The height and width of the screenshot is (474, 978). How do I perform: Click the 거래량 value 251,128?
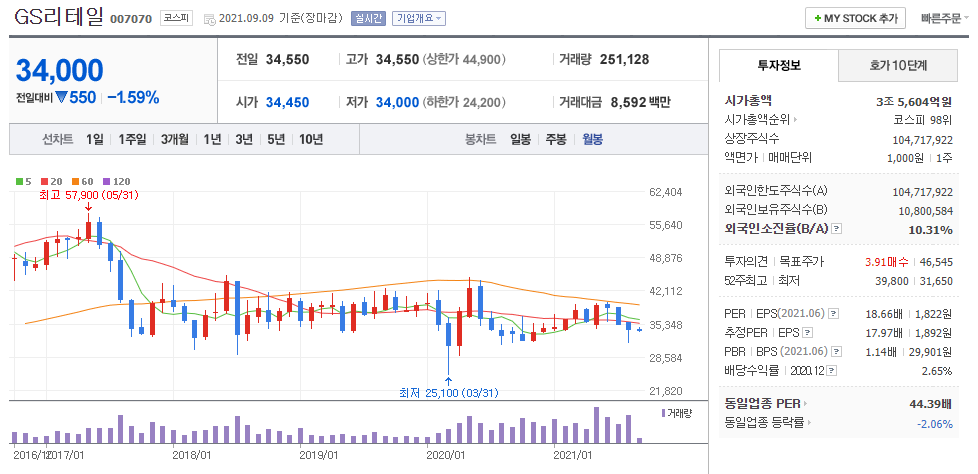pos(624,60)
